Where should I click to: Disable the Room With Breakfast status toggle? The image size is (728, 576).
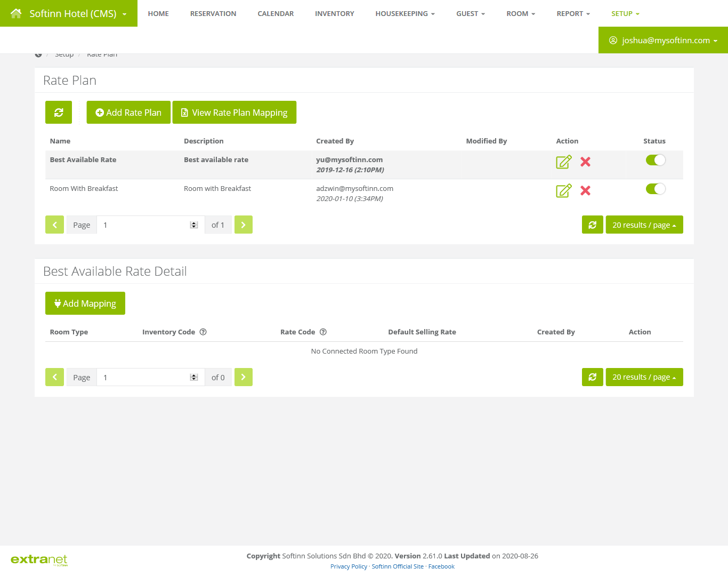coord(656,188)
